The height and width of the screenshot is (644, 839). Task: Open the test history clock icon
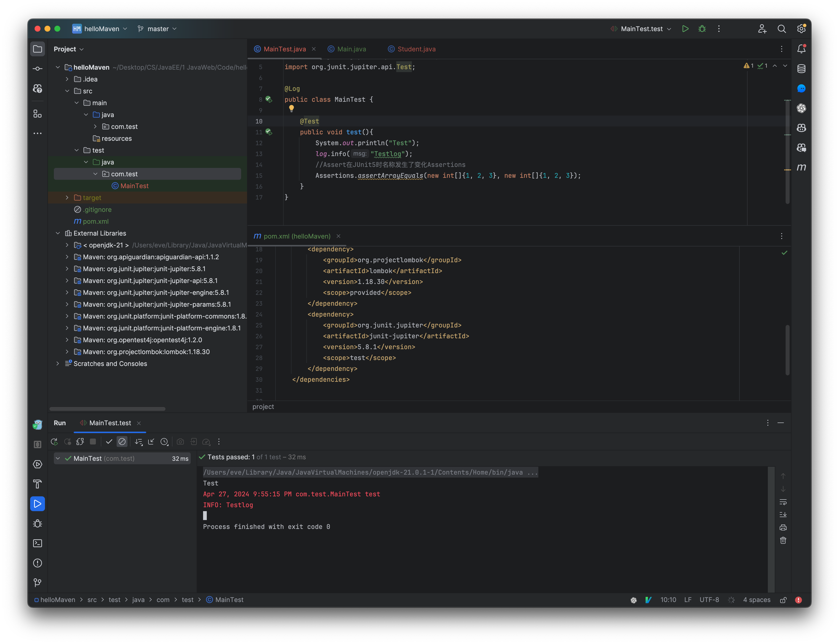click(x=165, y=442)
